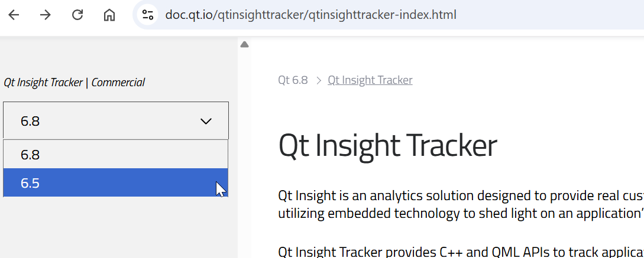
Task: Follow the underlined Qt Insight Tracker breadcrumb link
Action: tap(370, 80)
